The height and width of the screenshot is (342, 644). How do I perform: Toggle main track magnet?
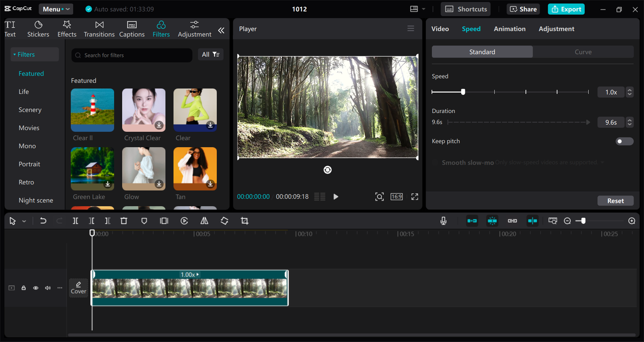point(472,221)
